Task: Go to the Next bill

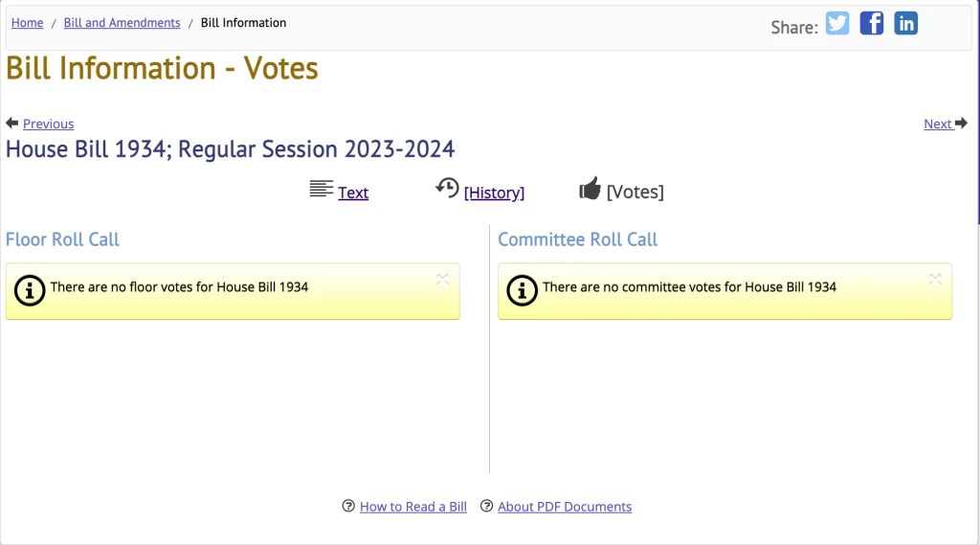Action: point(937,124)
